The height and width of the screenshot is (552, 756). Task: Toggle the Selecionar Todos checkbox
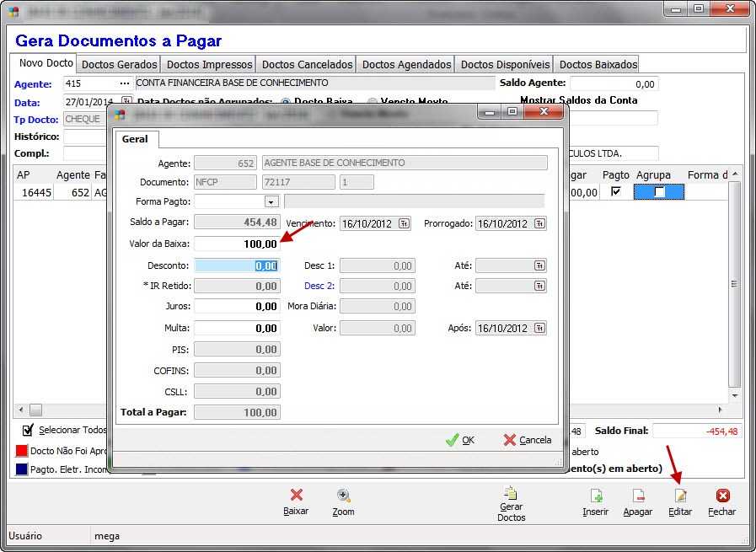point(28,430)
